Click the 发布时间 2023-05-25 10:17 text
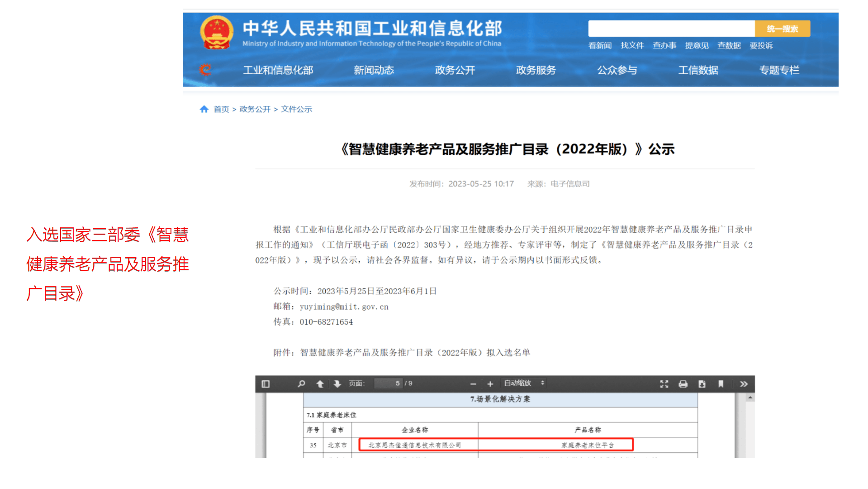Image resolution: width=868 pixels, height=489 pixels. [x=461, y=184]
